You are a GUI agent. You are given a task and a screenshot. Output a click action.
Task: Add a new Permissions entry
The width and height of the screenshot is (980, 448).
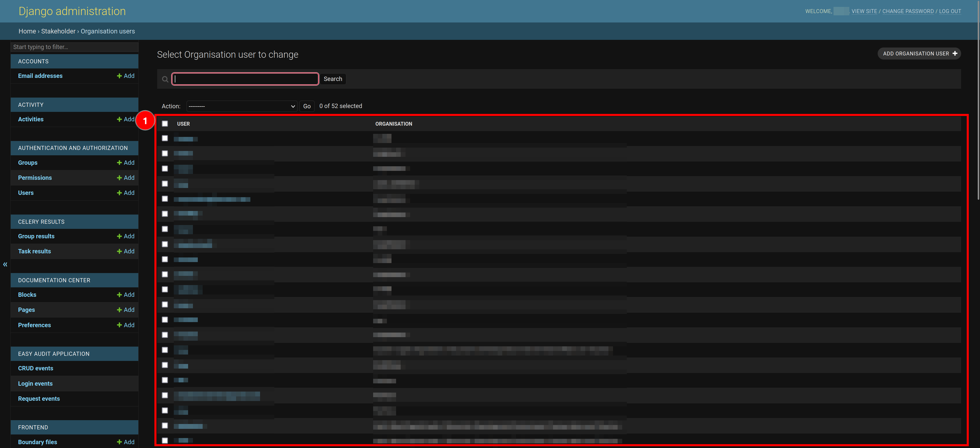[x=126, y=178]
